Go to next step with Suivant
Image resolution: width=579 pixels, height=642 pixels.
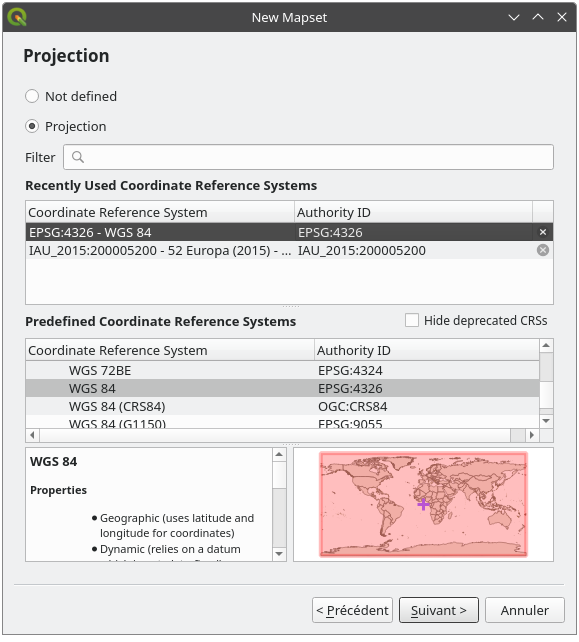(x=439, y=610)
